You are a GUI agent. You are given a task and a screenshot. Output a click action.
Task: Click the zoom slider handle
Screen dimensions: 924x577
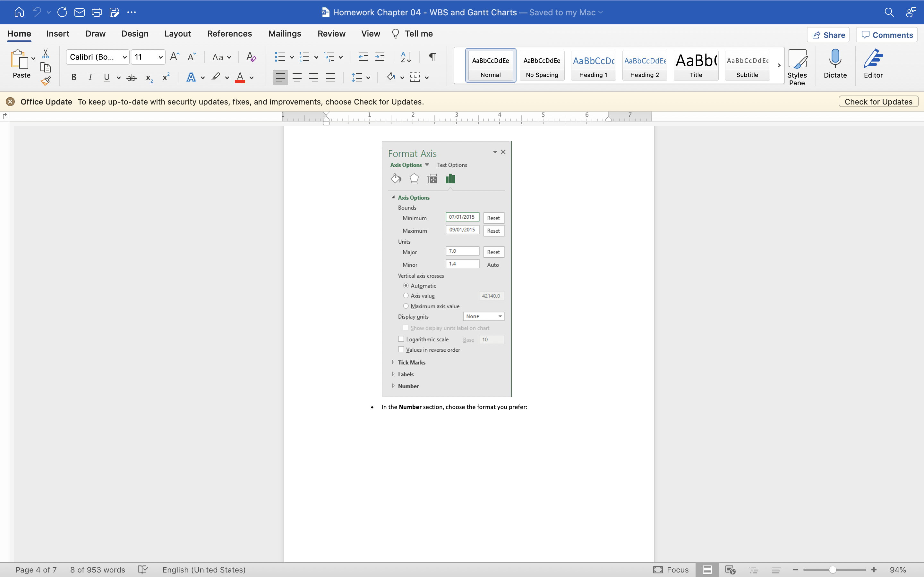833,570
